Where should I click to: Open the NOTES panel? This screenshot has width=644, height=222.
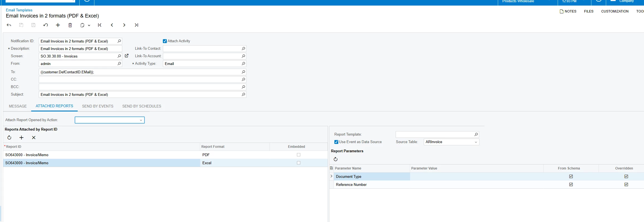click(x=568, y=11)
